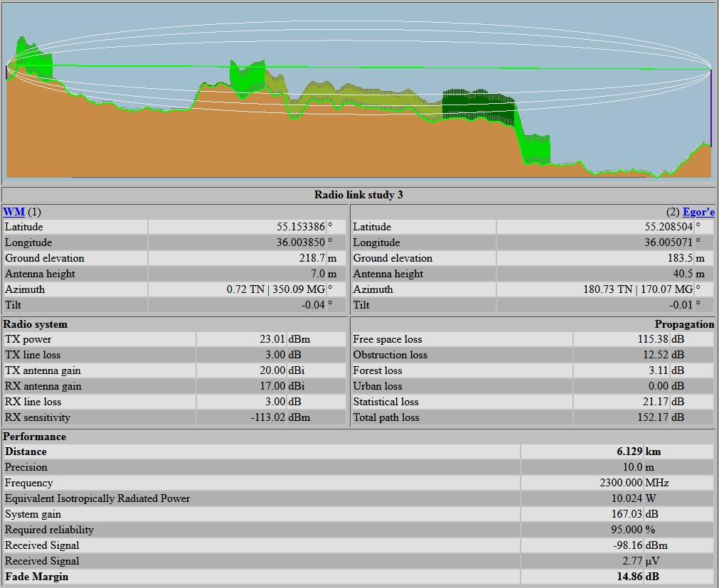The height and width of the screenshot is (588, 719).
Task: Select the System gain 167.03 dB value
Action: point(626,514)
